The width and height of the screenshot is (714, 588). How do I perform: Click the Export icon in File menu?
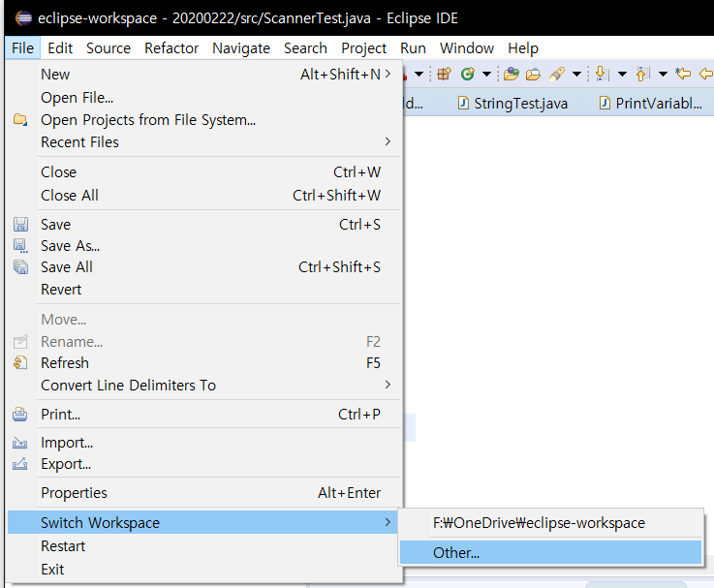click(19, 464)
